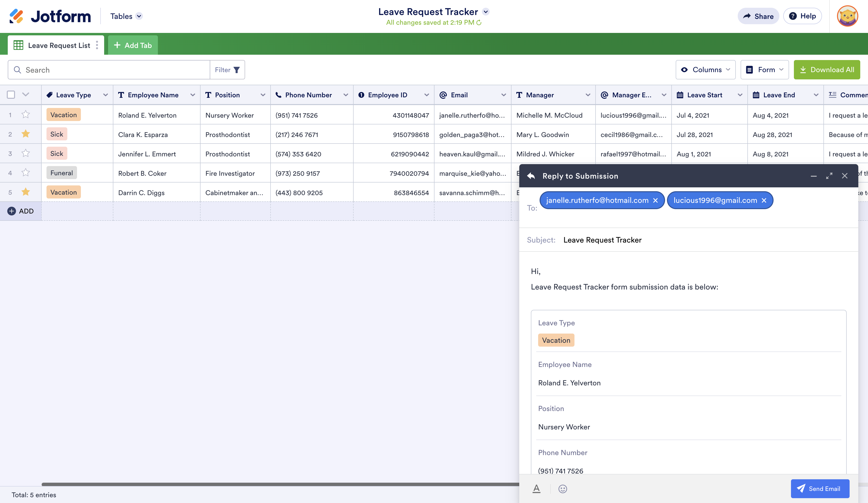Open Leave Request List tab options dots
This screenshot has height=503, width=868.
click(97, 45)
